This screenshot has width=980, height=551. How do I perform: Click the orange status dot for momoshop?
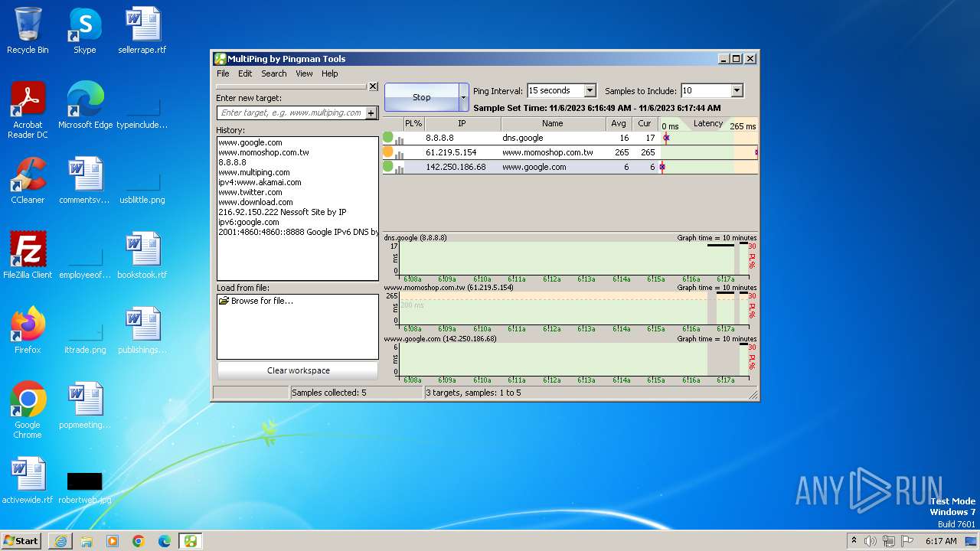coord(388,152)
